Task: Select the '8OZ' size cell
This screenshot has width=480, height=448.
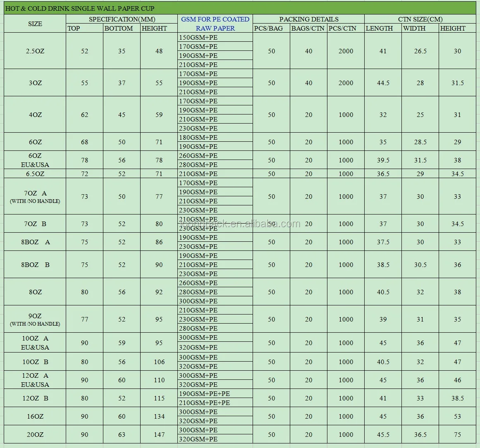Action: (x=35, y=292)
